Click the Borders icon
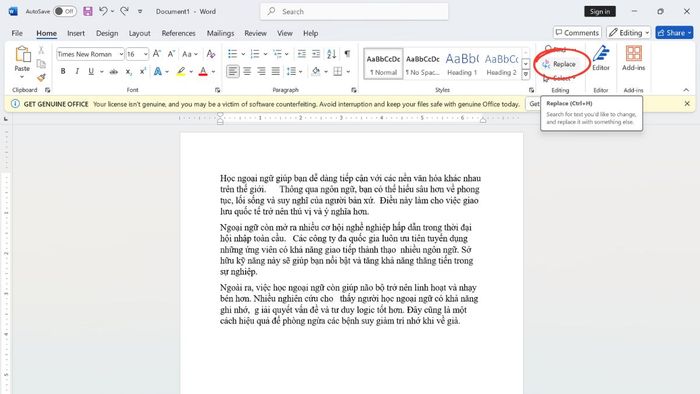 pos(338,71)
